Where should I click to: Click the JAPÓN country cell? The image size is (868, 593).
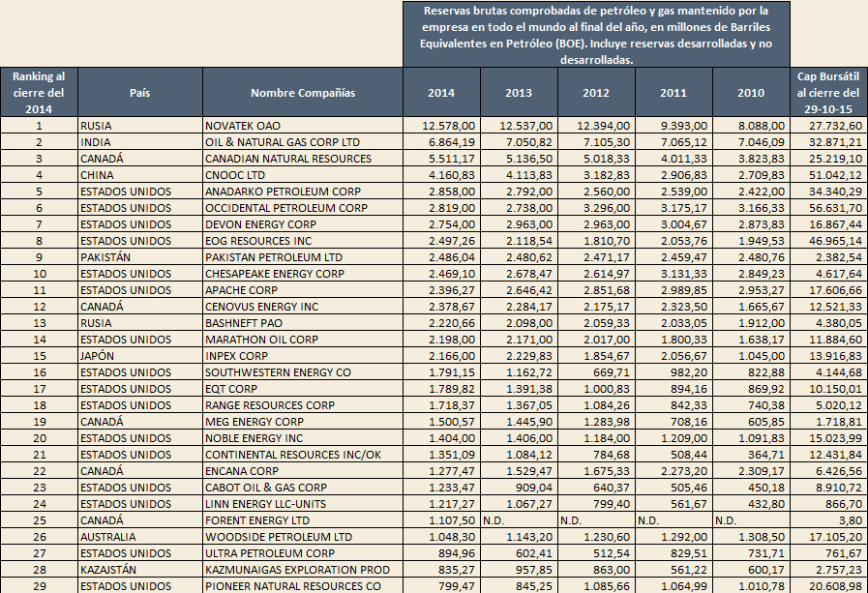click(140, 356)
